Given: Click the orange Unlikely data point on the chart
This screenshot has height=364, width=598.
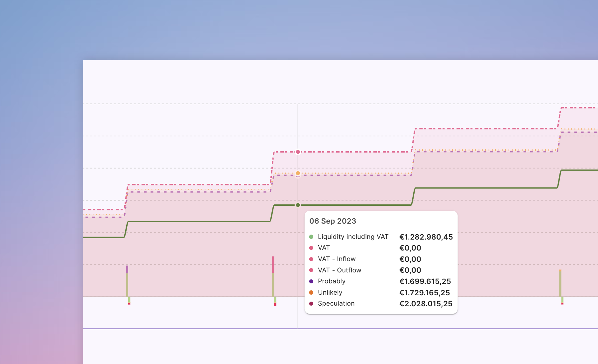Looking at the screenshot, I should pyautogui.click(x=298, y=173).
